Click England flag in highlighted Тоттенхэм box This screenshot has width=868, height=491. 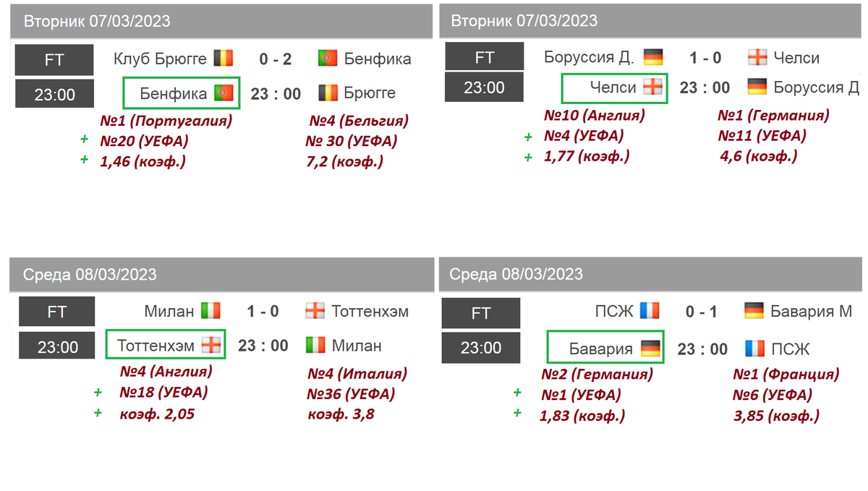point(210,345)
